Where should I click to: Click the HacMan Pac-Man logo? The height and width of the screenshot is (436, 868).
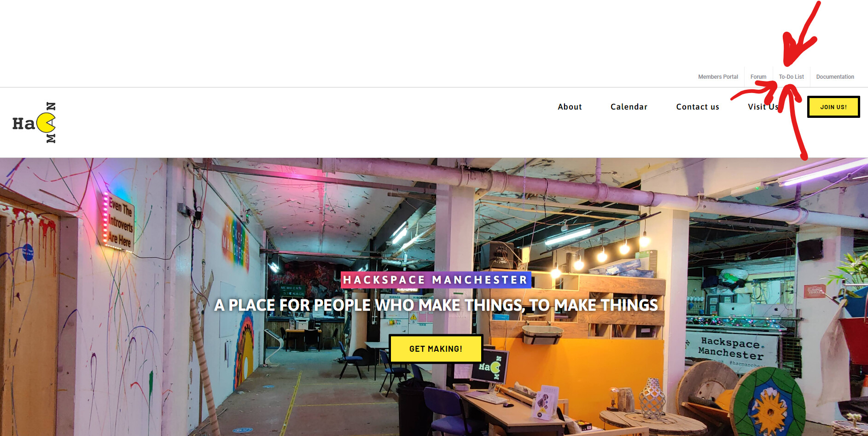(x=34, y=123)
